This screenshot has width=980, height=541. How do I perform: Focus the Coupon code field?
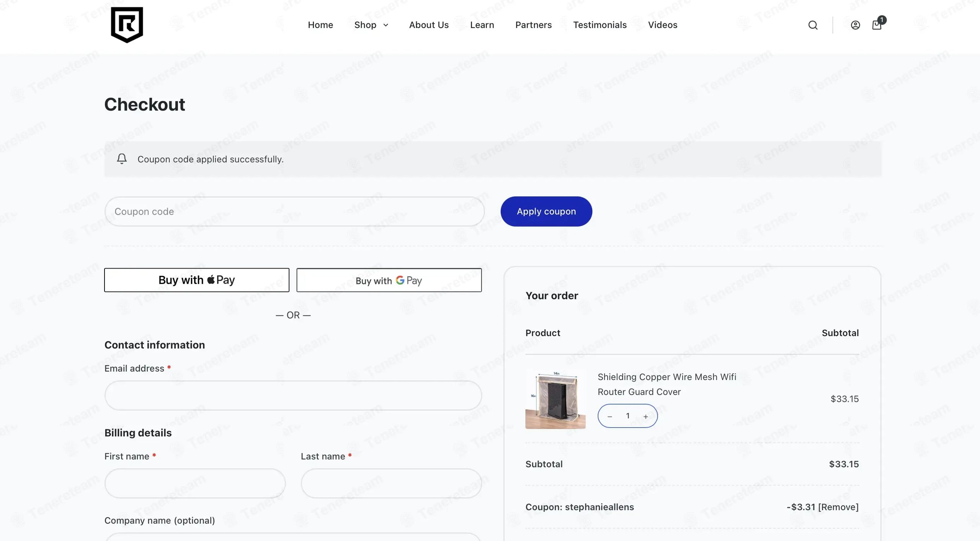(294, 211)
